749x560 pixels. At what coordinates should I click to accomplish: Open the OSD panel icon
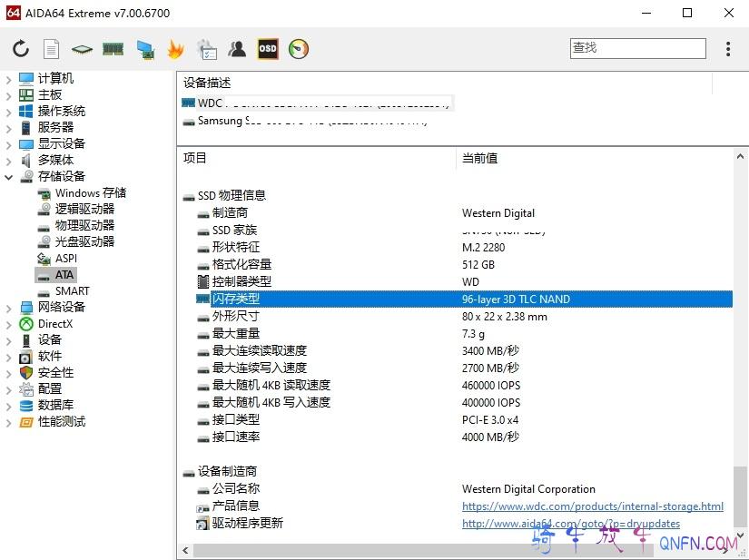(x=268, y=49)
